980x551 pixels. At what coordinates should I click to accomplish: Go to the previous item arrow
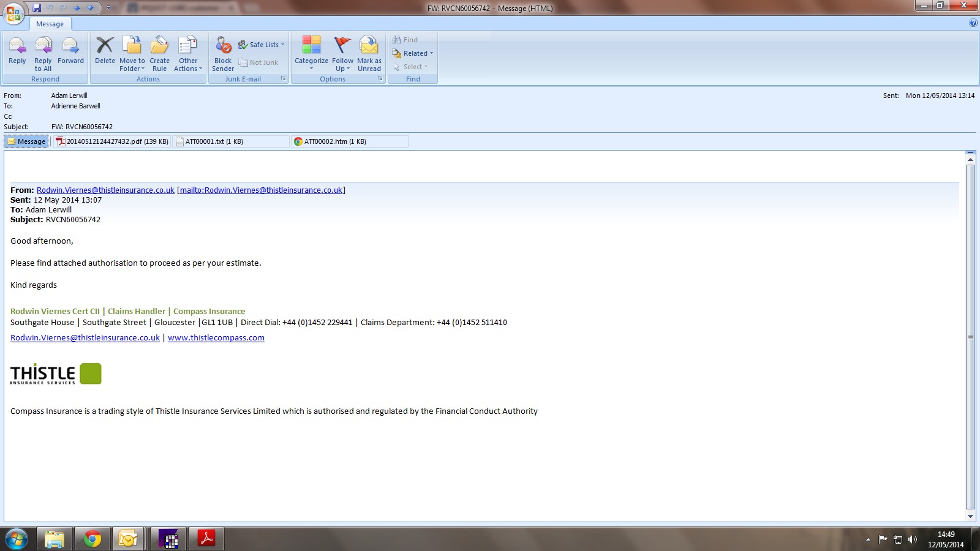pyautogui.click(x=77, y=8)
